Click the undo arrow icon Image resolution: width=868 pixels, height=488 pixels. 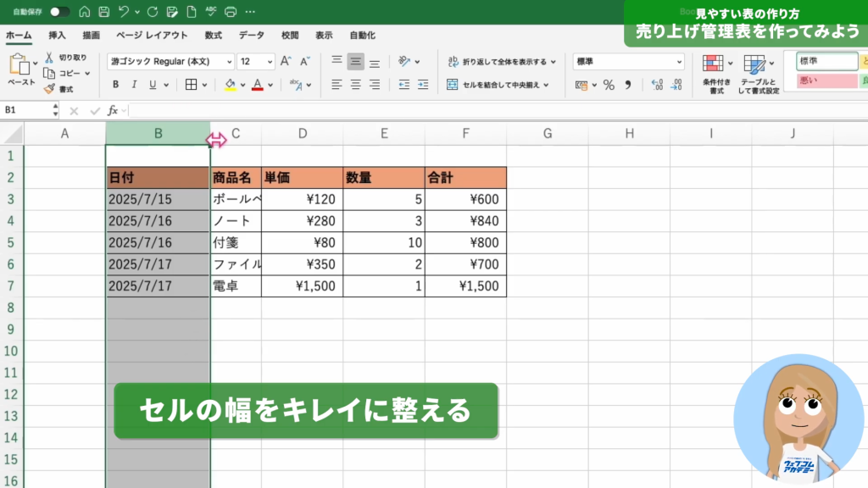click(x=125, y=12)
